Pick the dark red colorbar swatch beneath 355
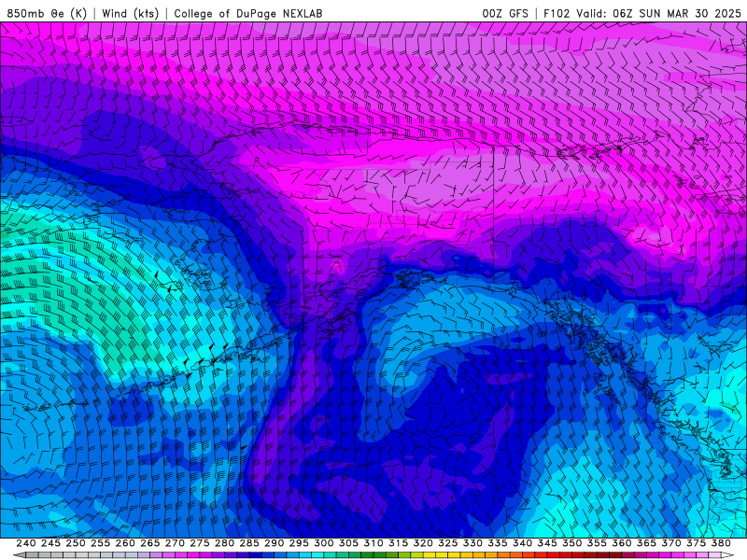Viewport: 747px width, 560px height. 601,555
